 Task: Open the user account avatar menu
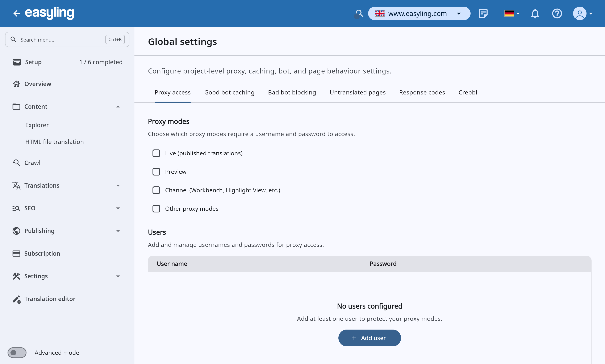(x=582, y=13)
